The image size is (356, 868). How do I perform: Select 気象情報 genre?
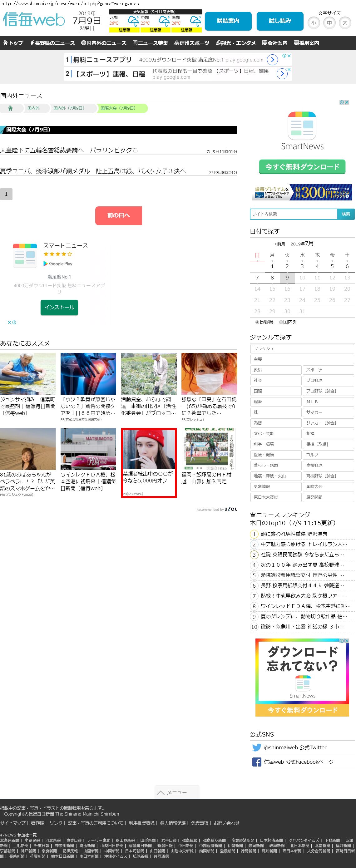276,486
